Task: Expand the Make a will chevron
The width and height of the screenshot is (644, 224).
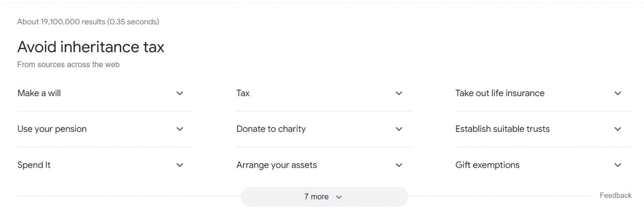Action: pyautogui.click(x=180, y=93)
